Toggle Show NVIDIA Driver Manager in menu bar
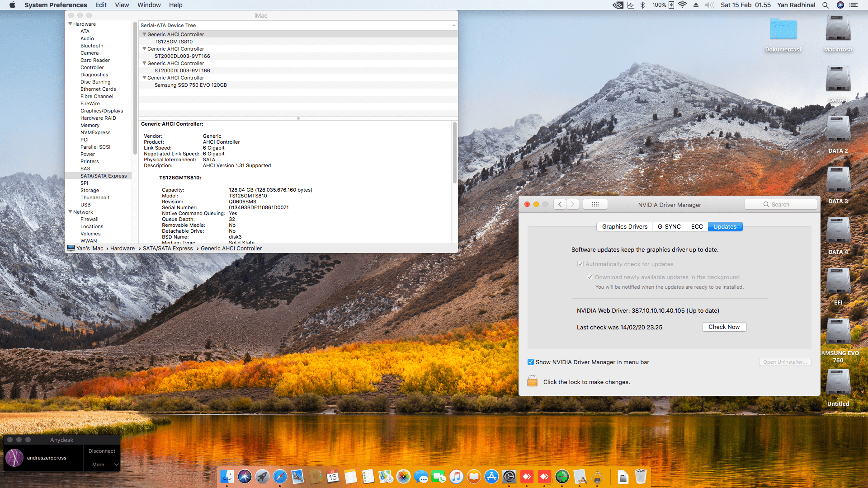Screen dimensions: 868x488 pyautogui.click(x=531, y=362)
